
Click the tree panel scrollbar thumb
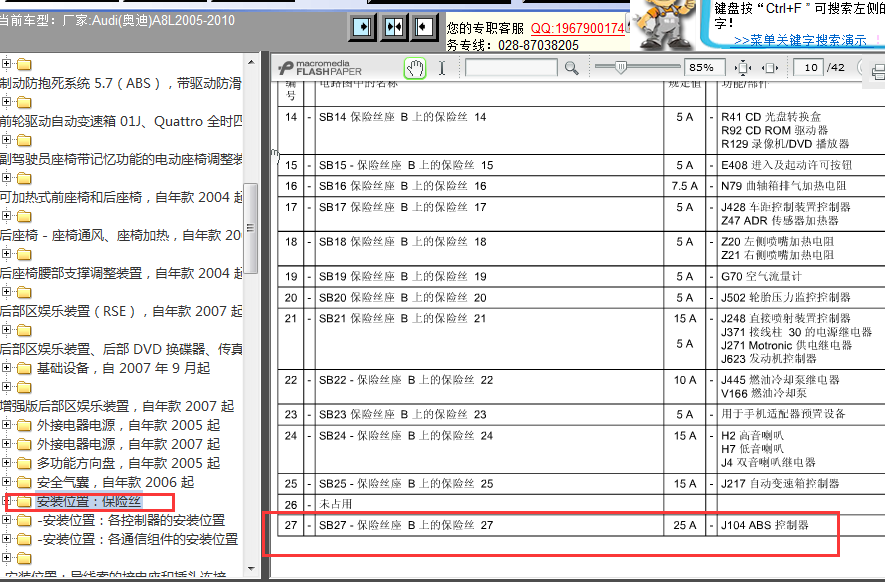click(251, 228)
